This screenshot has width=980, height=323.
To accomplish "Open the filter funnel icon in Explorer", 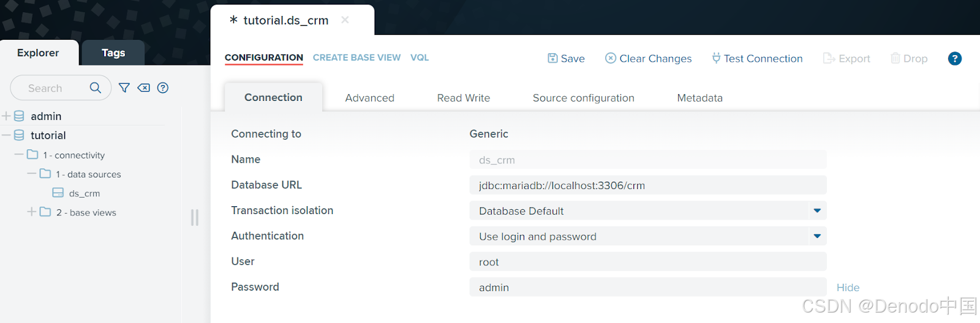I will [124, 87].
